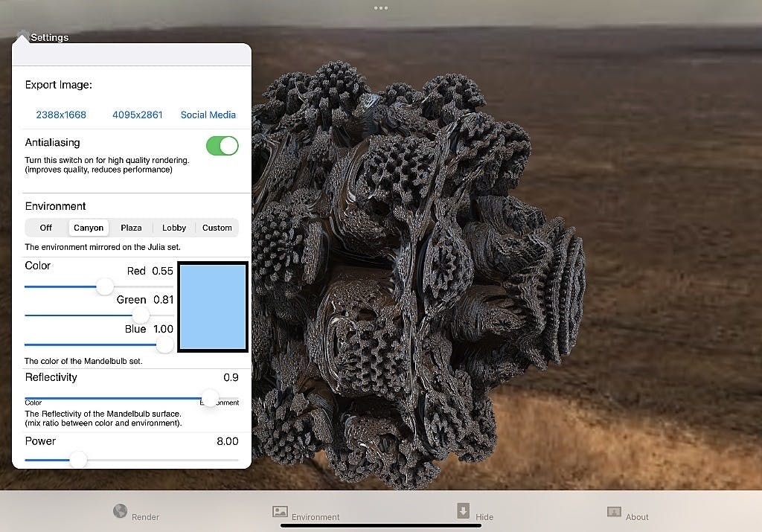Viewport: 762px width, 532px height.
Task: Click the Mandelbulb fractal render
Action: point(418,275)
